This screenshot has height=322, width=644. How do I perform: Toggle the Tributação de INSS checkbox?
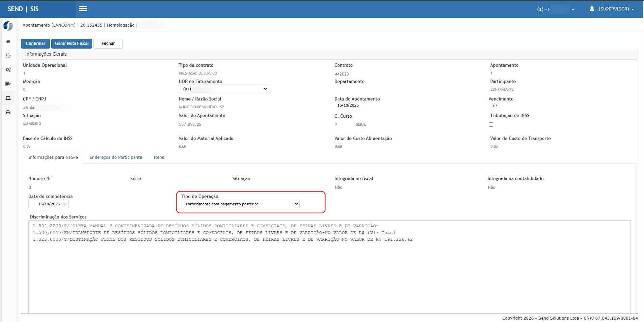point(491,124)
